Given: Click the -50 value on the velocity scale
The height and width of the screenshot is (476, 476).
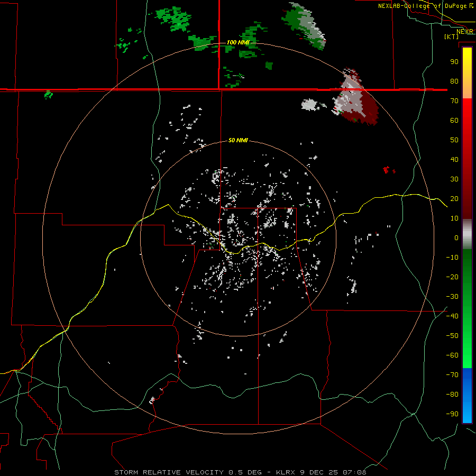Looking at the screenshot, I should pos(452,336).
